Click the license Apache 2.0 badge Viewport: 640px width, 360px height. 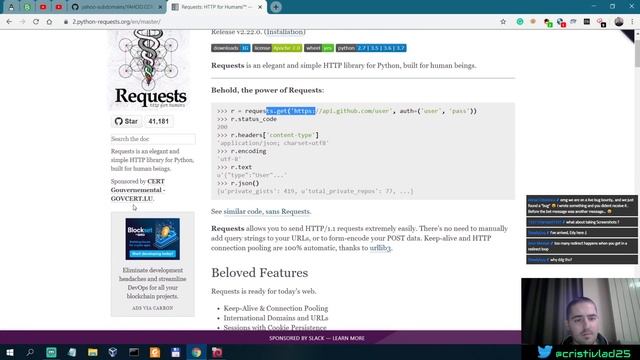click(277, 48)
